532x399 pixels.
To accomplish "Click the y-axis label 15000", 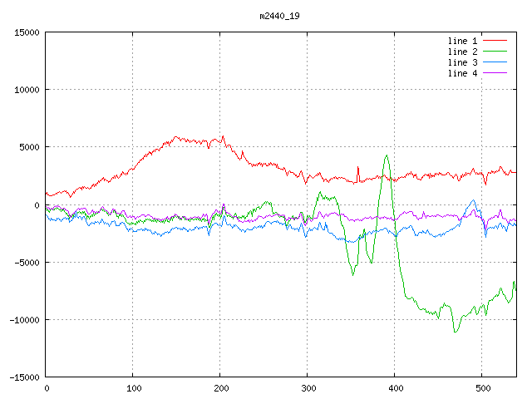I will [27, 32].
